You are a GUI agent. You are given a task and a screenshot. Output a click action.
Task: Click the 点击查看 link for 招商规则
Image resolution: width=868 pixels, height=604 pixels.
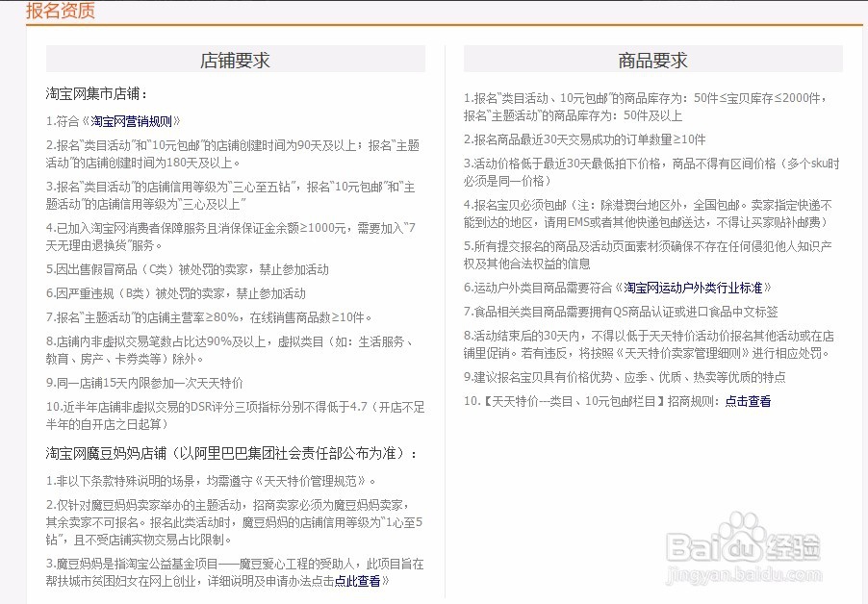(x=748, y=401)
